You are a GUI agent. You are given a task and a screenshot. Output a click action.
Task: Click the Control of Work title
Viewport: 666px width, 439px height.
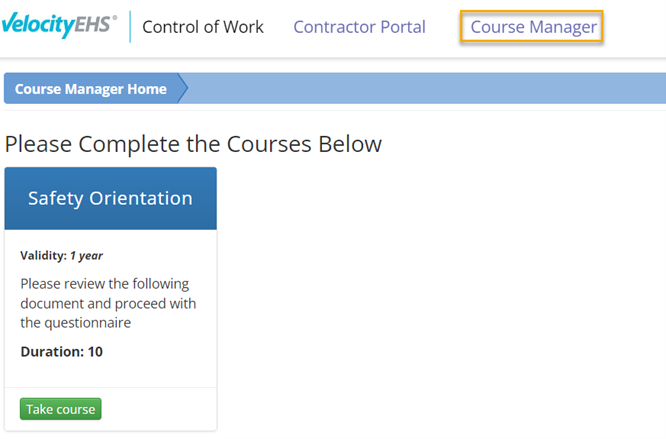point(203,27)
